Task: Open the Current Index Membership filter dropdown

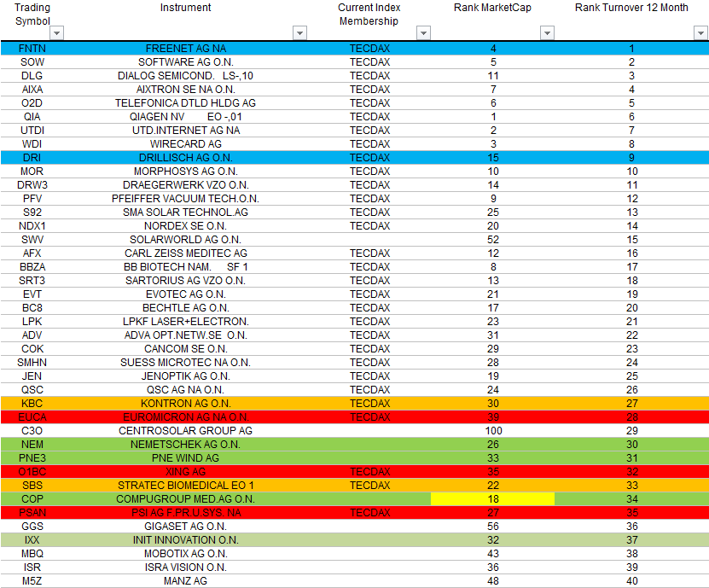Action: [423, 33]
